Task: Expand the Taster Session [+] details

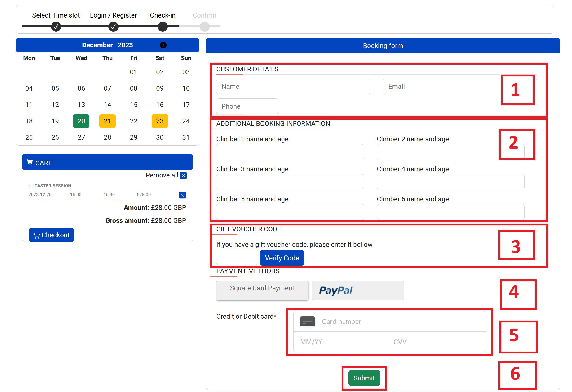Action: coord(31,186)
